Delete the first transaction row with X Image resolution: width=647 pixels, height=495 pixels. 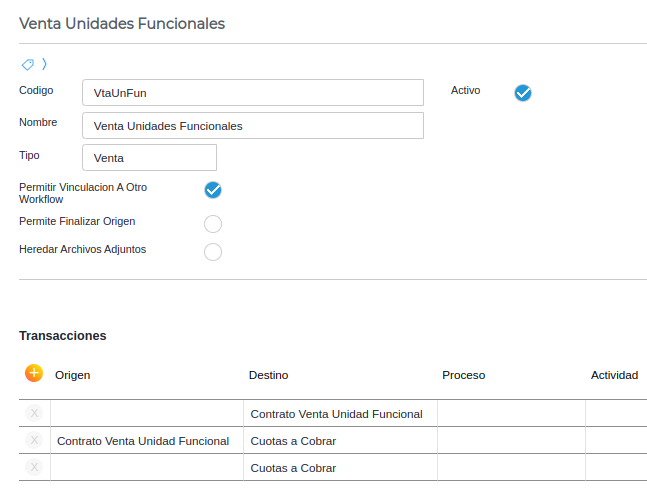pos(34,413)
